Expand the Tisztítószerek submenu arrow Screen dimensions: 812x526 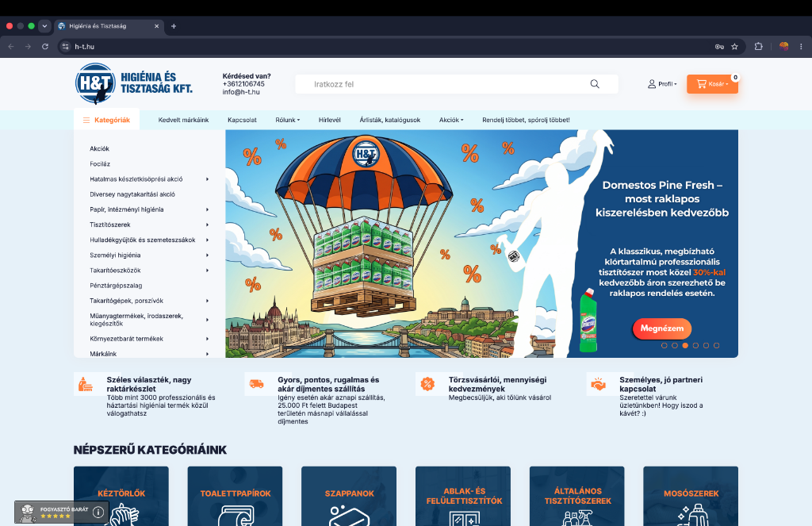207,225
